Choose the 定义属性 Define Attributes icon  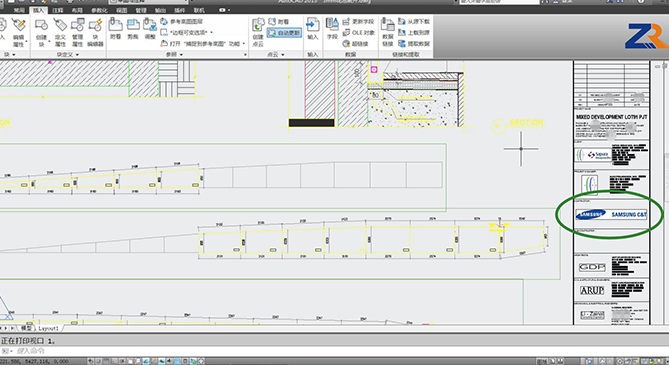pos(60,32)
